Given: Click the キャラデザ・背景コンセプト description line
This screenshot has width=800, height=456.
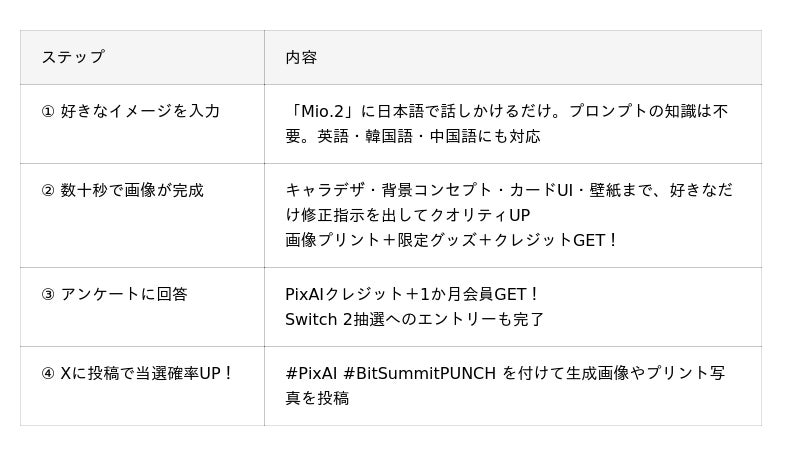Looking at the screenshot, I should [509, 190].
